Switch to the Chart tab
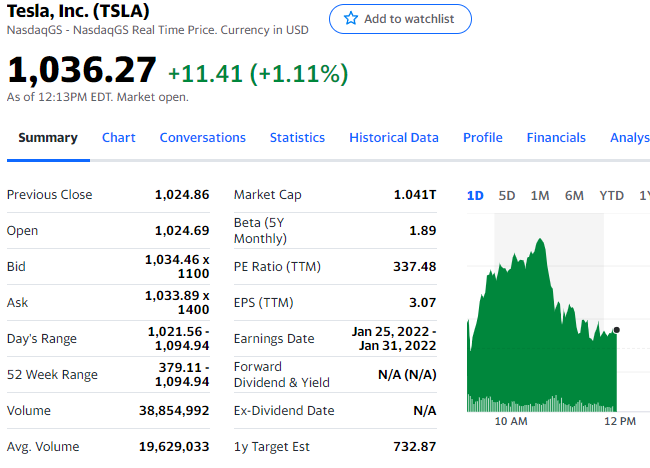 click(119, 138)
